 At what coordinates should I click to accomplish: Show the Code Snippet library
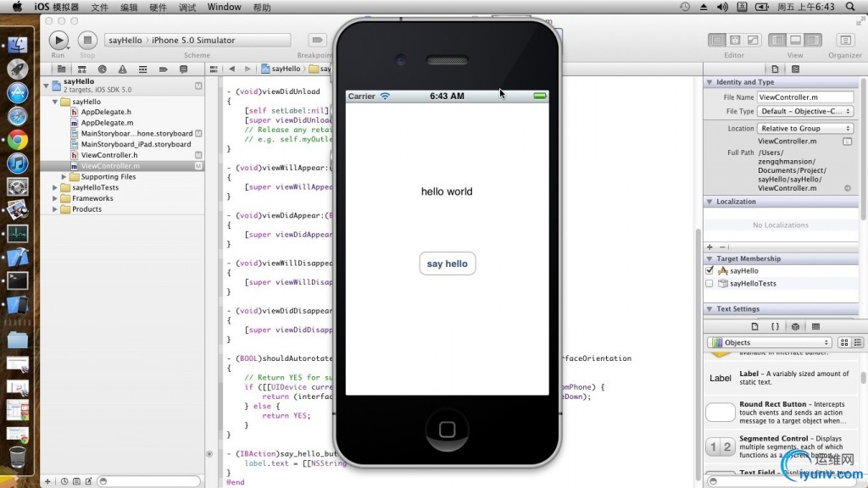point(775,326)
